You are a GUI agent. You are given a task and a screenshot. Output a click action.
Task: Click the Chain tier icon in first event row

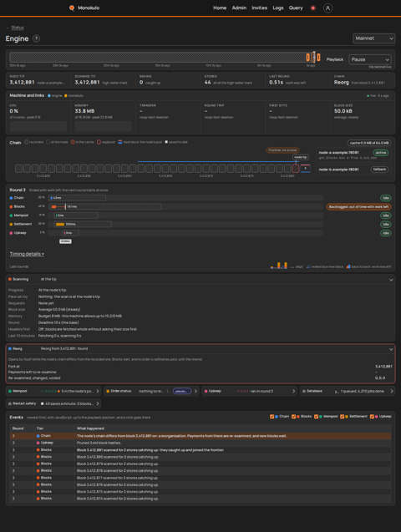coord(38,436)
